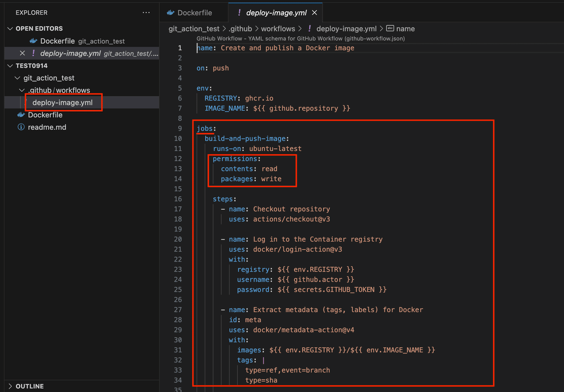Click the Docker icon on the Dockerfile tab
This screenshot has width=564, height=392.
(172, 13)
